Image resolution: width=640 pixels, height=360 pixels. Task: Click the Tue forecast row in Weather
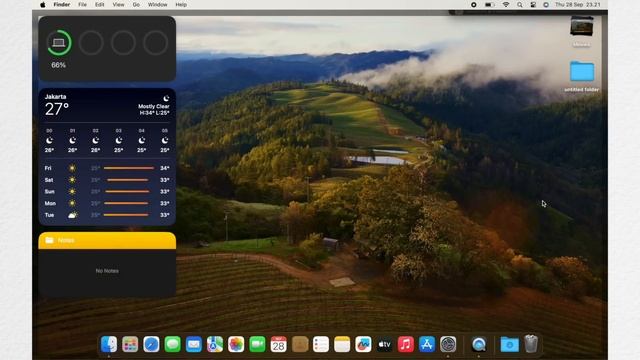pyautogui.click(x=107, y=215)
